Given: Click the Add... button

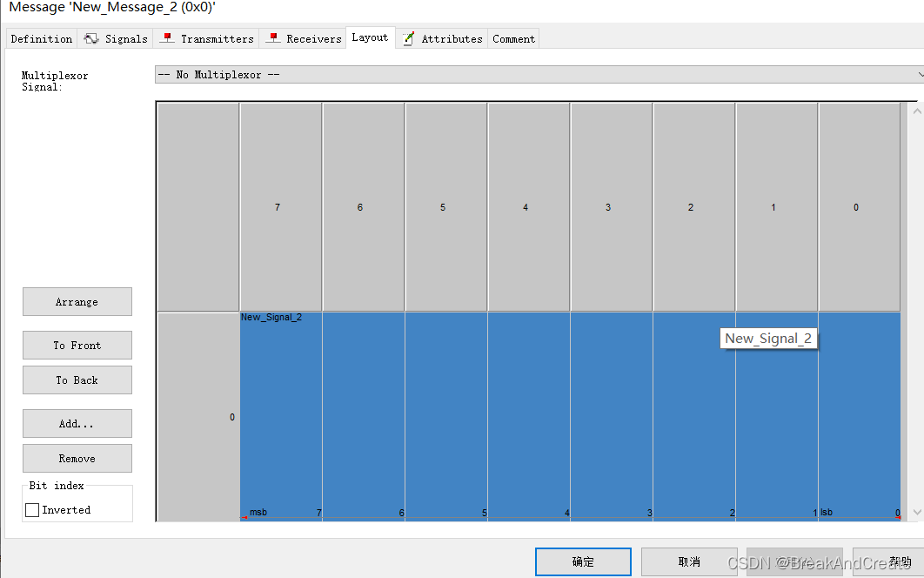Looking at the screenshot, I should tap(77, 423).
